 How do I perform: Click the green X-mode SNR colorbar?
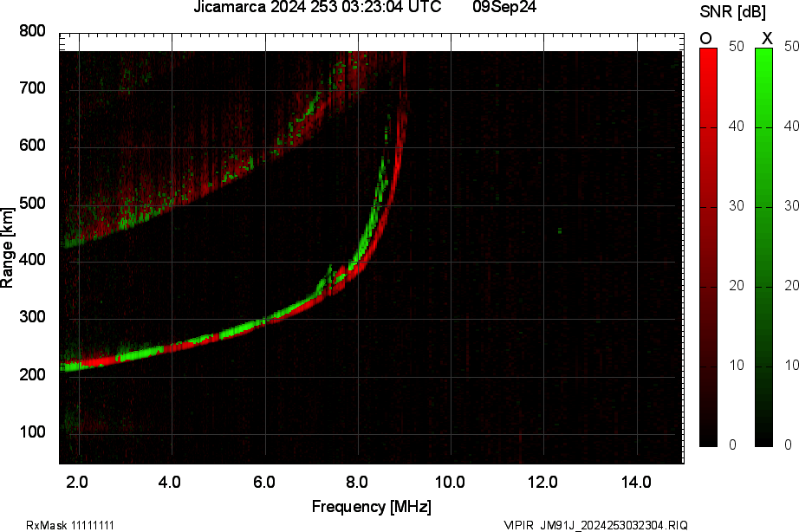(763, 247)
